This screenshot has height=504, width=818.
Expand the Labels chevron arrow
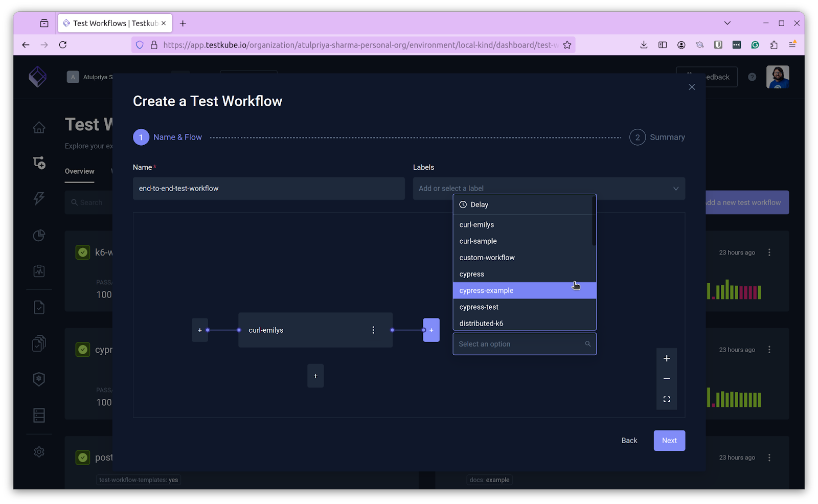676,189
